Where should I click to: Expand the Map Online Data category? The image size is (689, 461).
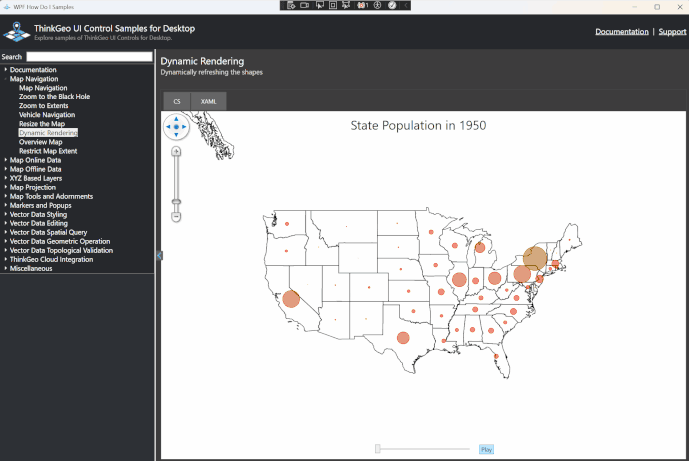[x=6, y=160]
